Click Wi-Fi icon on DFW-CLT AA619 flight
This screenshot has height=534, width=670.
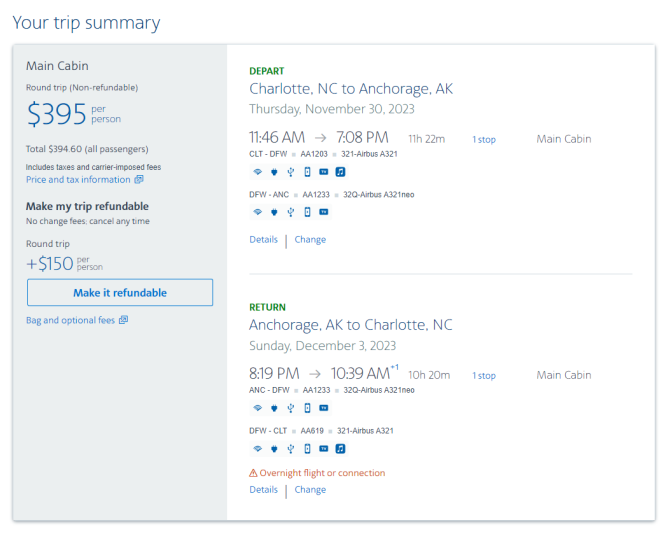tap(257, 449)
